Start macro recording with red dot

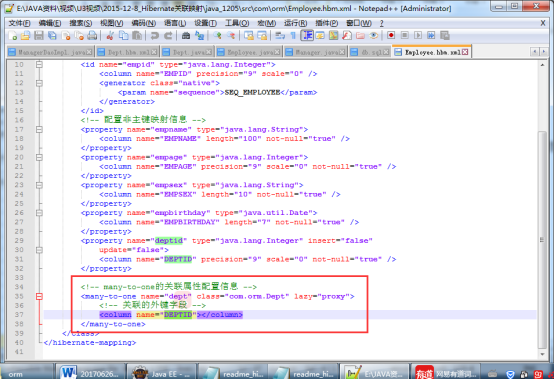click(391, 36)
